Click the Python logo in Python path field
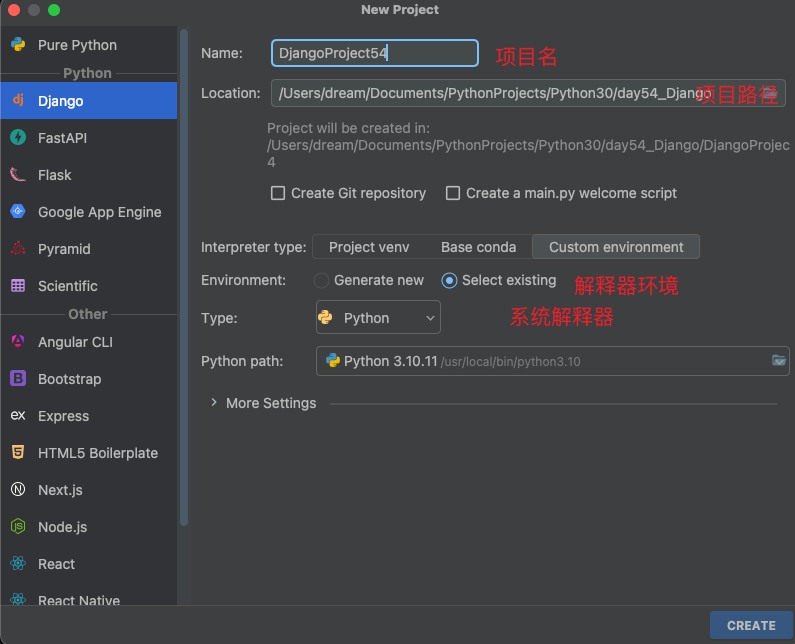This screenshot has width=795, height=644. tap(333, 361)
